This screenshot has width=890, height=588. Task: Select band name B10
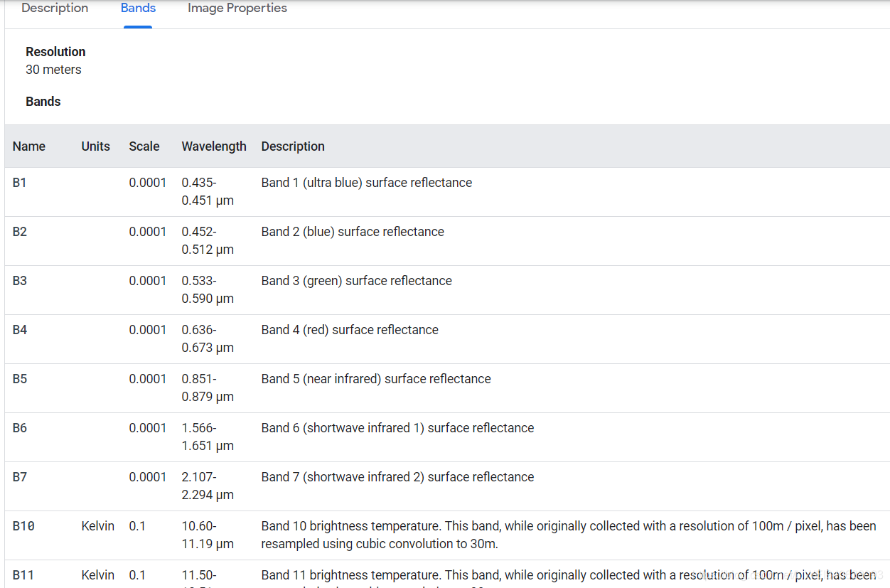point(23,526)
